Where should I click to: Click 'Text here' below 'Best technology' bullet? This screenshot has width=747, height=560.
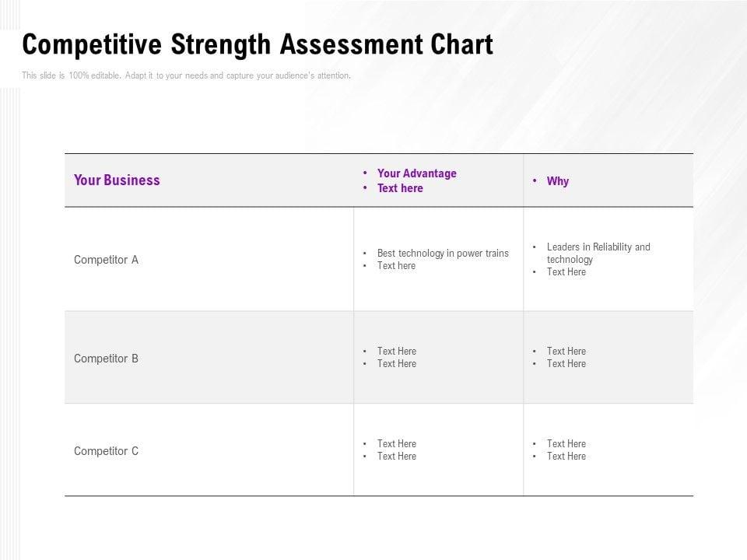coord(396,266)
